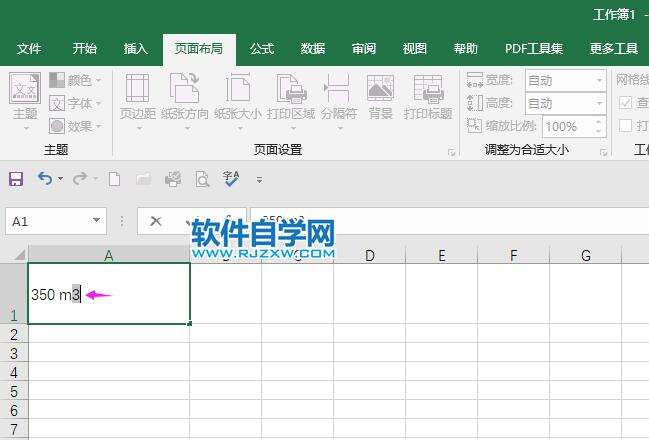Select column F header

[514, 255]
